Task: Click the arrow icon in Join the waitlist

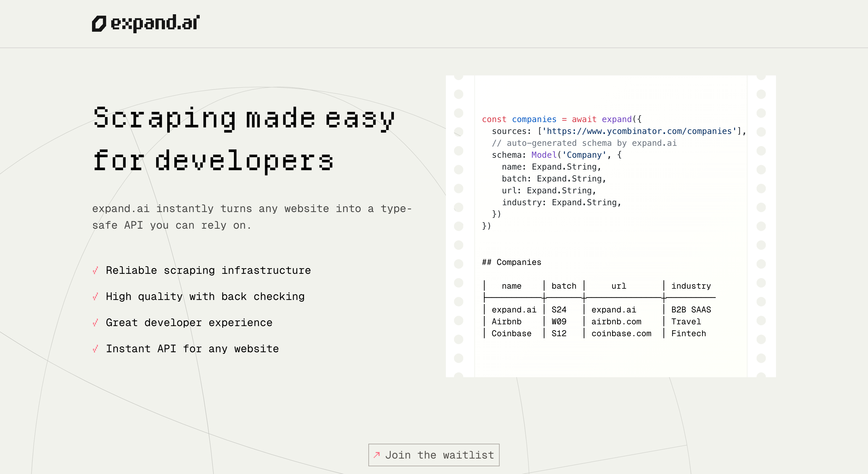Action: pyautogui.click(x=377, y=455)
